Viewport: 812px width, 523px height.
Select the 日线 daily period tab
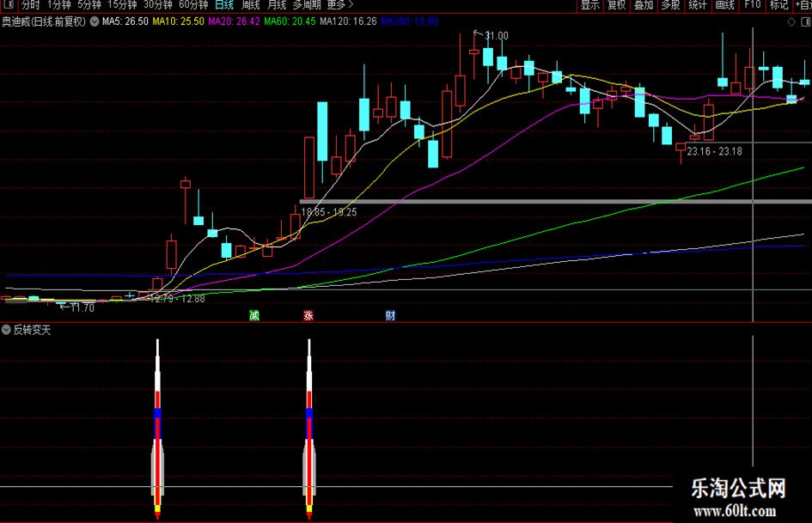tap(224, 4)
